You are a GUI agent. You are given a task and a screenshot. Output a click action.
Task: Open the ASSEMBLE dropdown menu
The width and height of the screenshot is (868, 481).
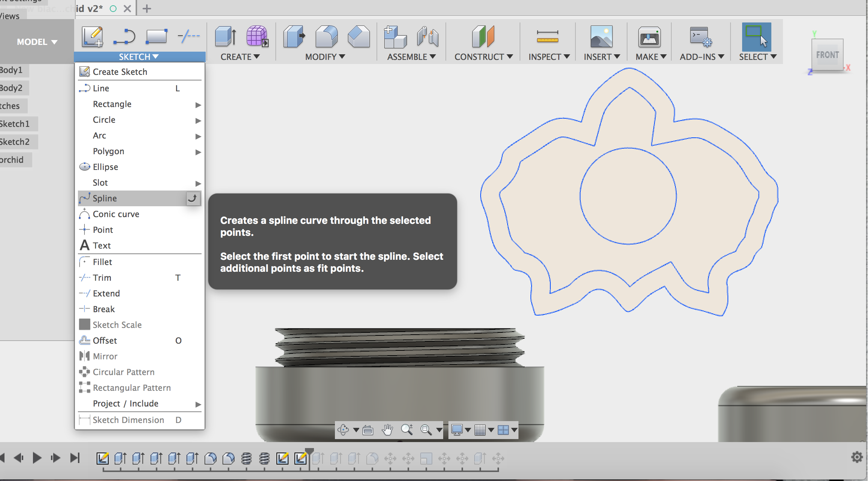(x=411, y=57)
